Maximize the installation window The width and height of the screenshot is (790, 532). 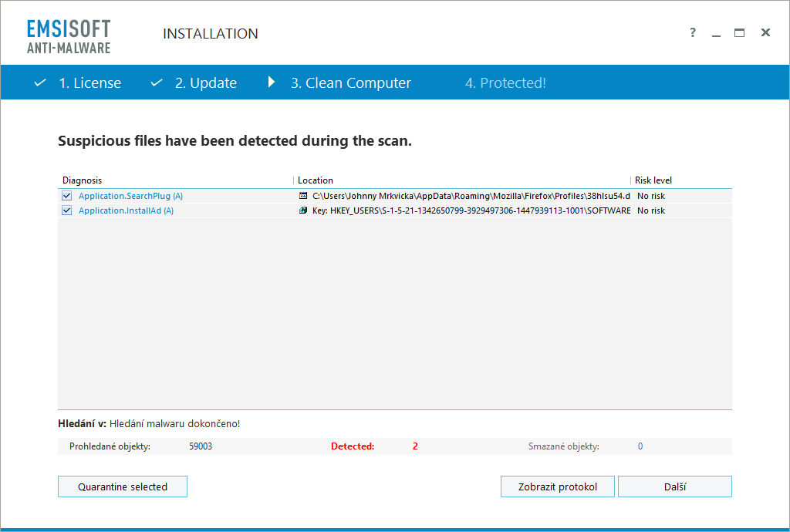[x=739, y=32]
